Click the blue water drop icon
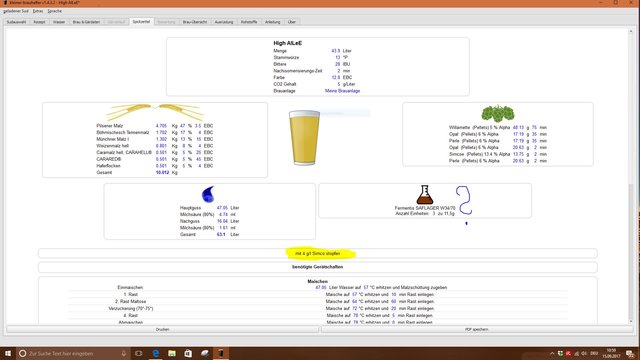The height and width of the screenshot is (360, 640). tap(208, 194)
